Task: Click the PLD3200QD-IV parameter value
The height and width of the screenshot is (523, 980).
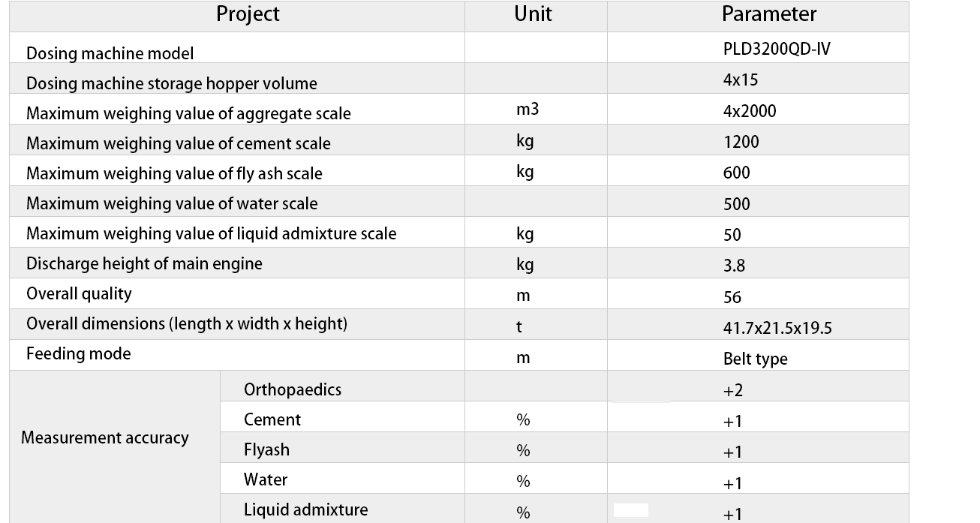Action: 777,50
